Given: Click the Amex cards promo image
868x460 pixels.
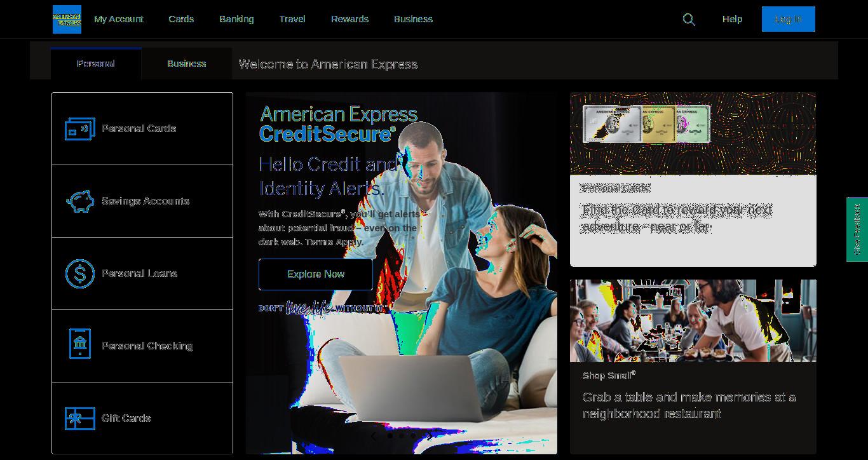Looking at the screenshot, I should [x=693, y=133].
